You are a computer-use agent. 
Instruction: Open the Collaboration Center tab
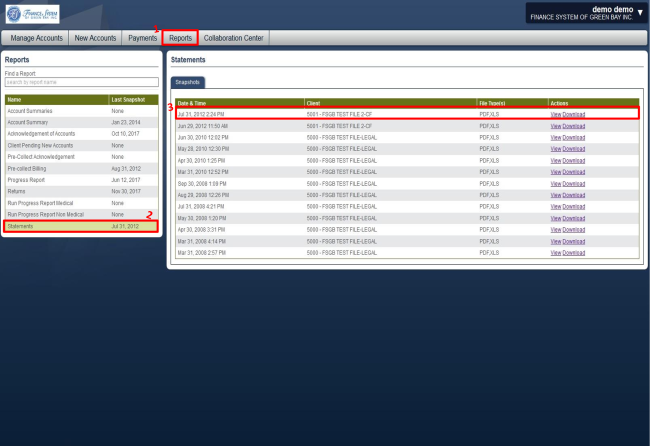click(234, 38)
